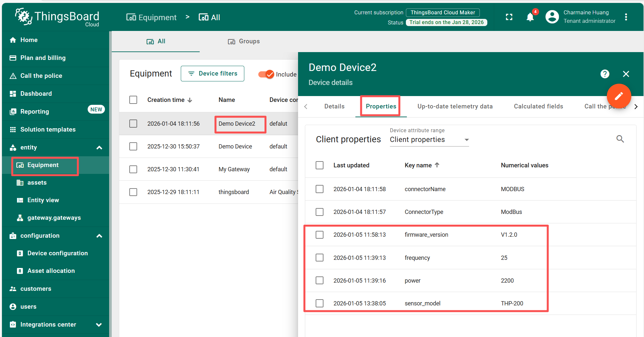Expand the Integrations center section
Viewport: 644px width, 337px height.
99,325
